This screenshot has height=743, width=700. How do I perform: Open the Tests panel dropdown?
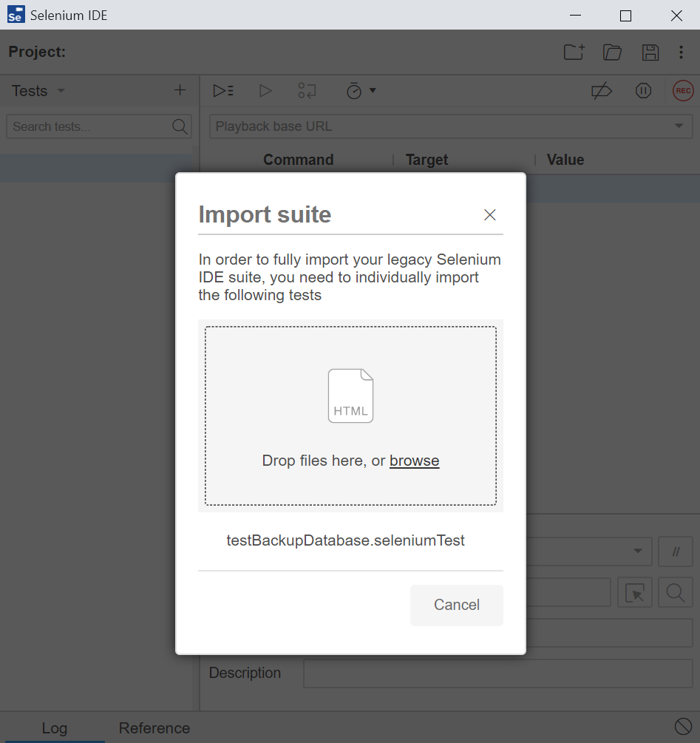38,90
